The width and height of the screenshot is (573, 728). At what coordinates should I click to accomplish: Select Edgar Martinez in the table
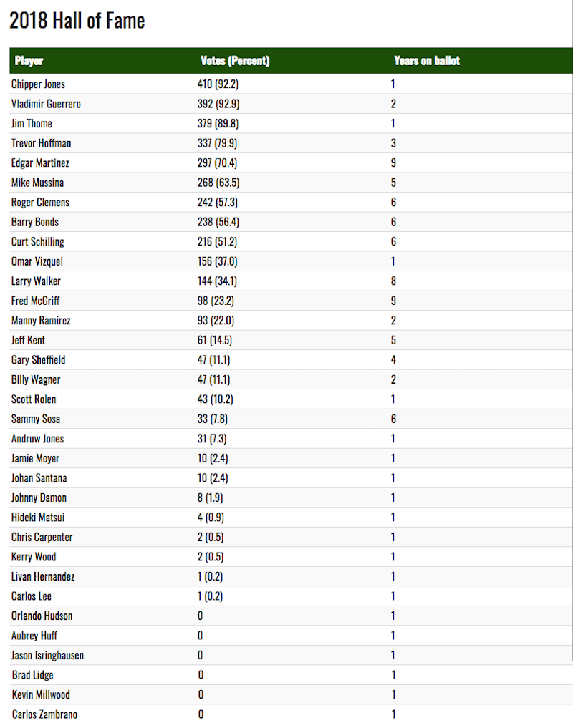(x=40, y=163)
